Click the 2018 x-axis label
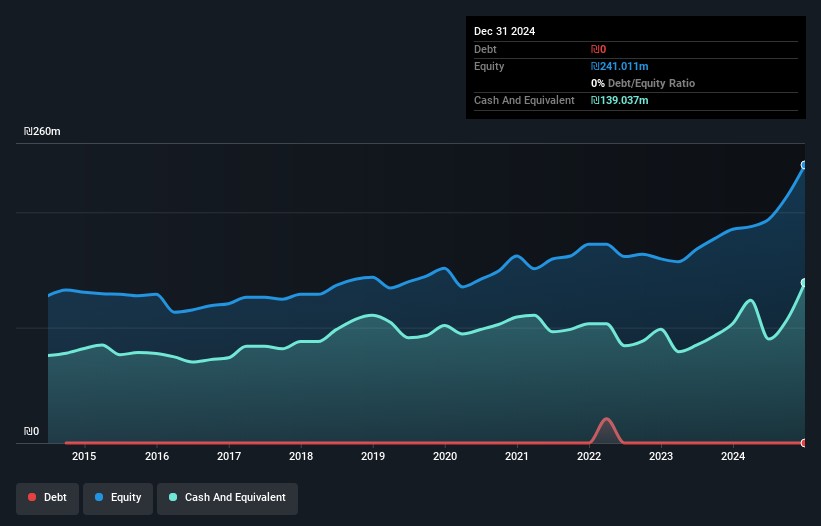Viewport: 821px width, 526px height. (x=301, y=456)
